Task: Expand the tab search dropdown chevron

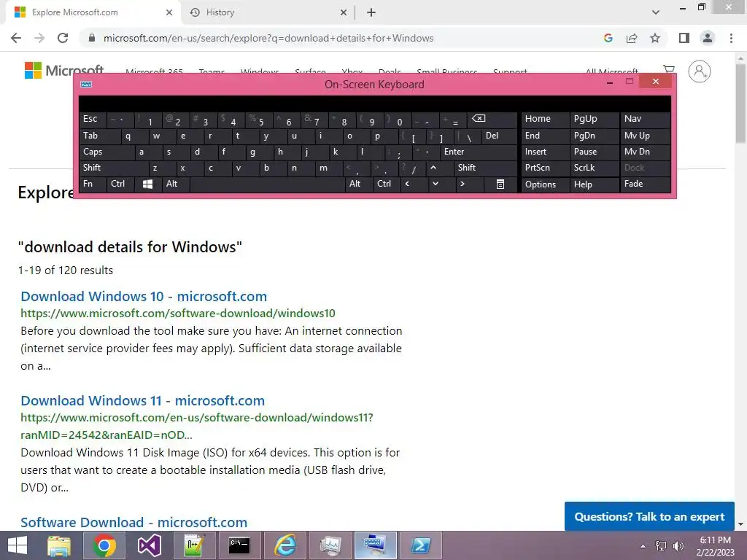Action: (x=656, y=12)
